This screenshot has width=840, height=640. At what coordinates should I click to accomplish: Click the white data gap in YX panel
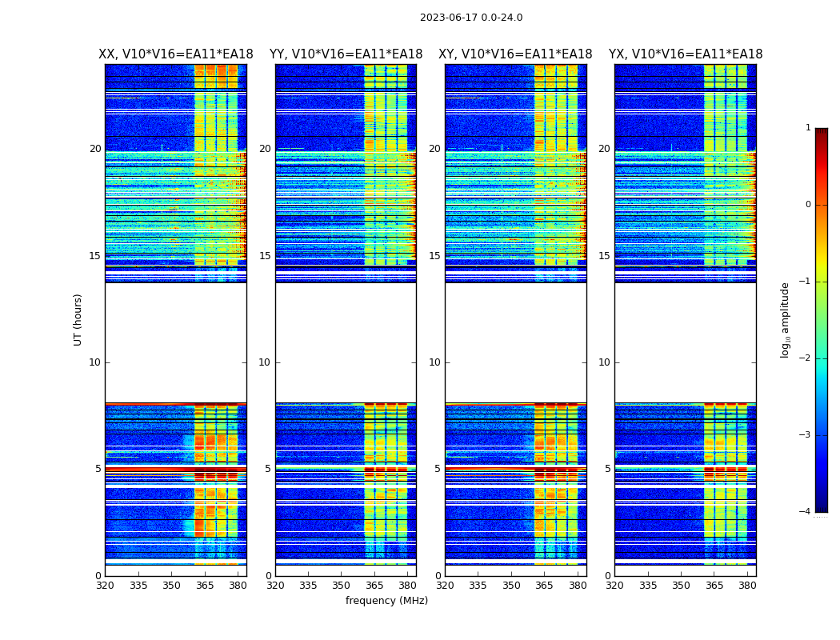click(x=685, y=342)
